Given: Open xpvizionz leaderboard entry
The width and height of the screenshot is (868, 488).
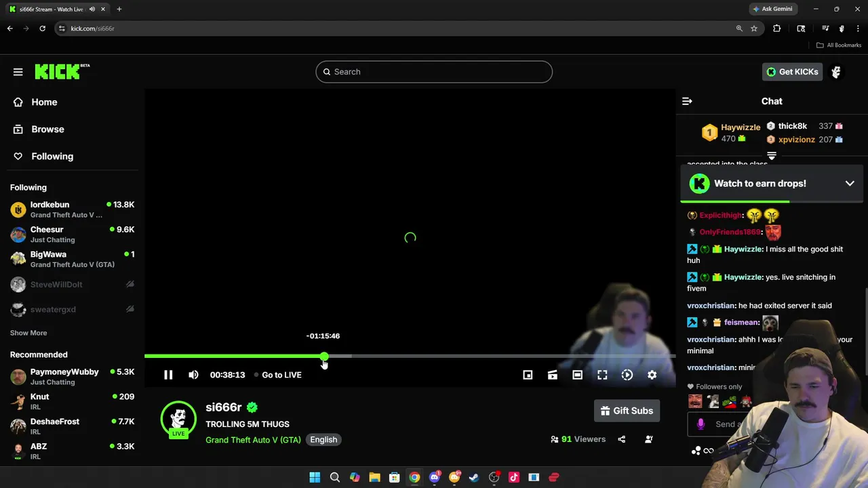Looking at the screenshot, I should (x=804, y=140).
